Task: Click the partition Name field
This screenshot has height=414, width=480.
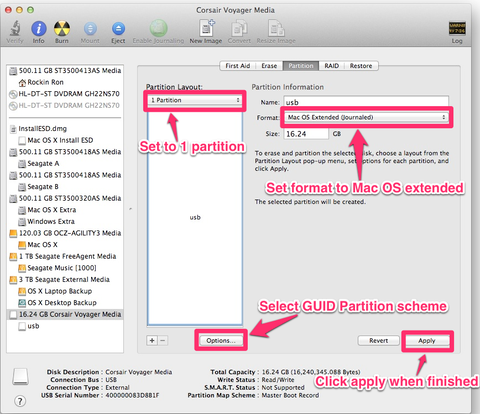Action: (366, 102)
